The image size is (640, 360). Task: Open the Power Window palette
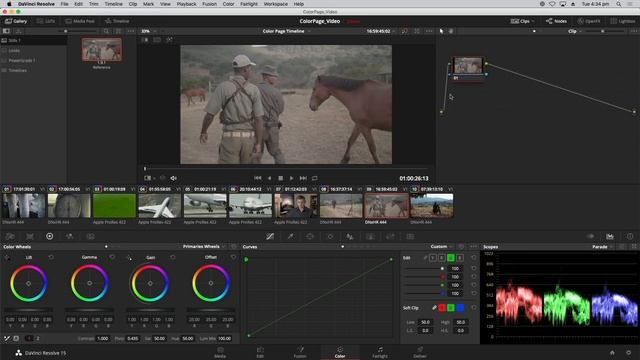[310, 236]
